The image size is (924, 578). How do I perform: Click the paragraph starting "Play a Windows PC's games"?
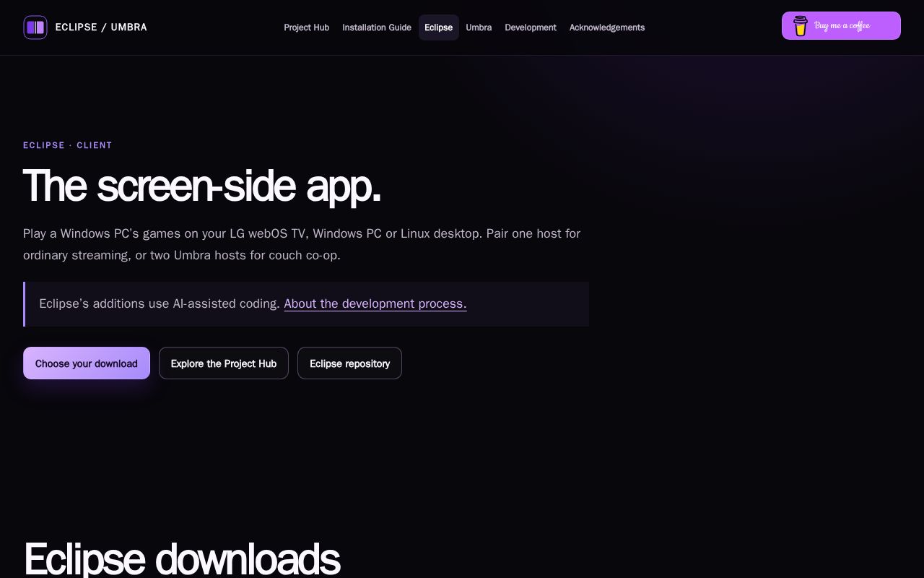pos(302,244)
